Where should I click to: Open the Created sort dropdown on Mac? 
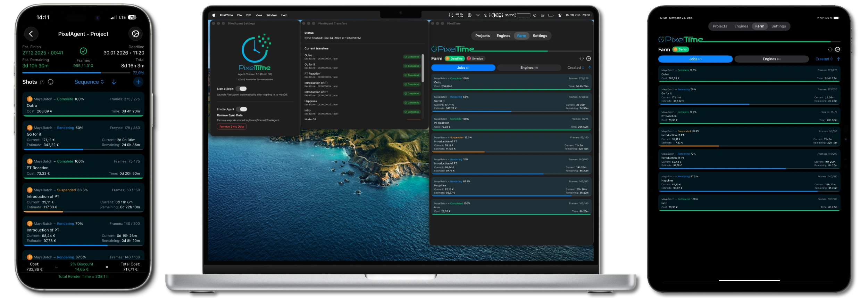tap(576, 67)
